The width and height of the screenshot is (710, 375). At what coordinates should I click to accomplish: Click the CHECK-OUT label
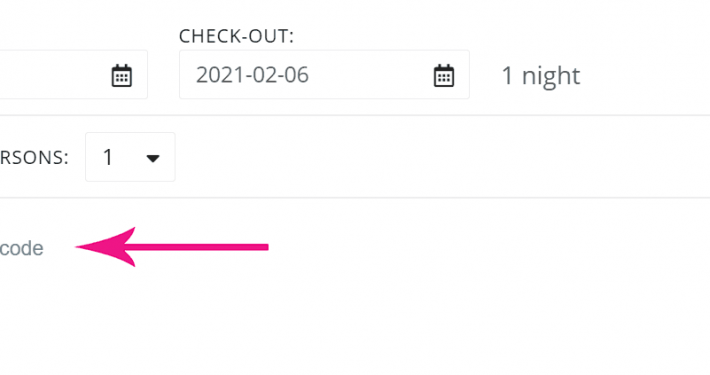[x=236, y=36]
